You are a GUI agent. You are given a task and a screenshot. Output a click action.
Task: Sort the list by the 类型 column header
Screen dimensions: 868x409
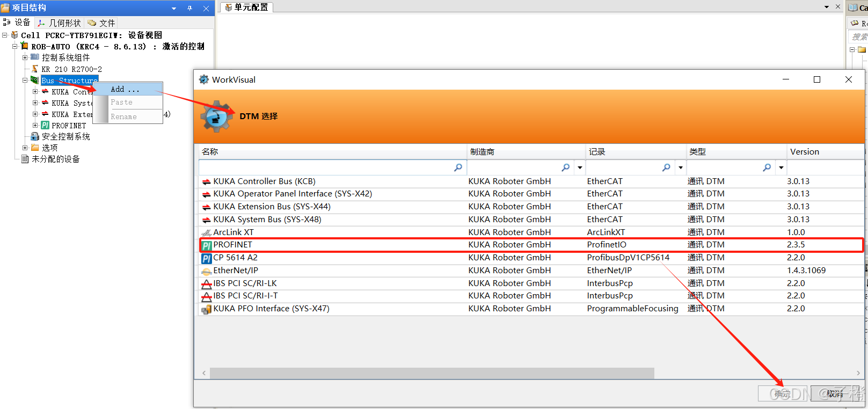(x=736, y=151)
